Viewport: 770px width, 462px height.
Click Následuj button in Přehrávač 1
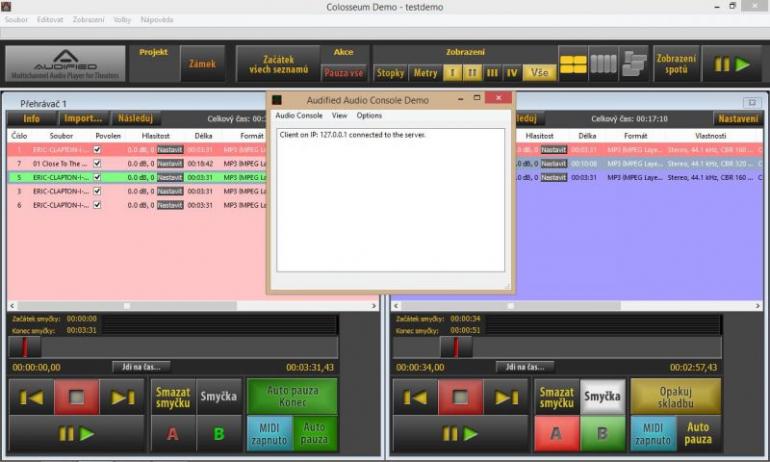(x=136, y=118)
